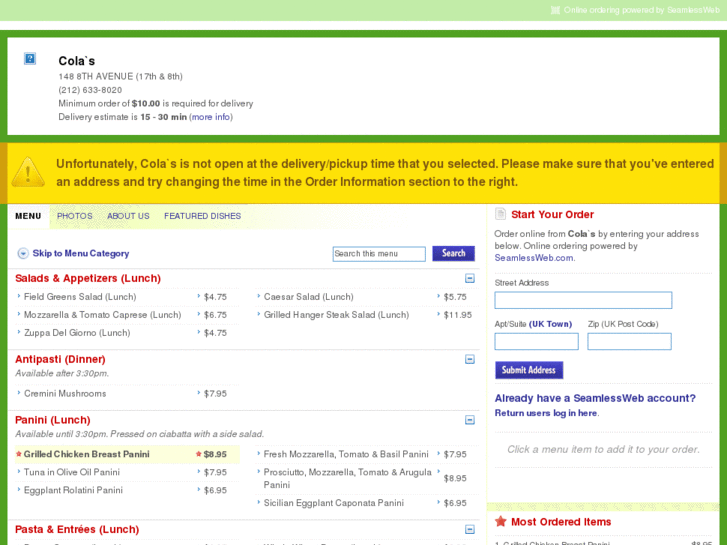Image resolution: width=727 pixels, height=545 pixels.
Task: Select the MENU tab
Action: point(28,216)
